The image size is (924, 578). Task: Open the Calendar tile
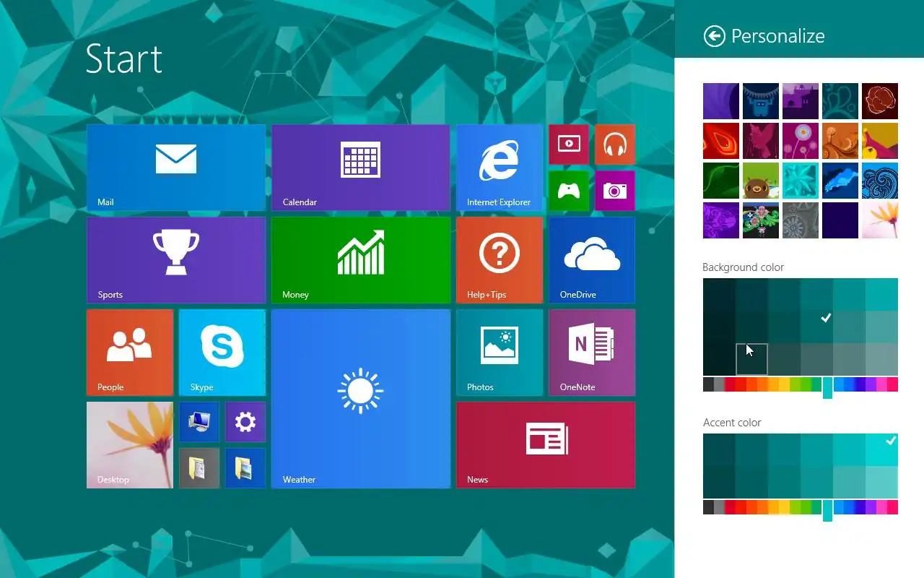[361, 168]
